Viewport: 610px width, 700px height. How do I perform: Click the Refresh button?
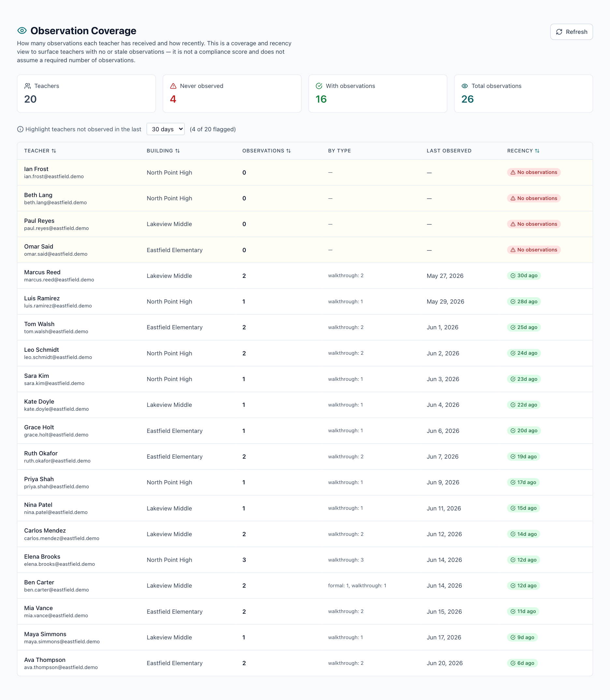coord(571,32)
